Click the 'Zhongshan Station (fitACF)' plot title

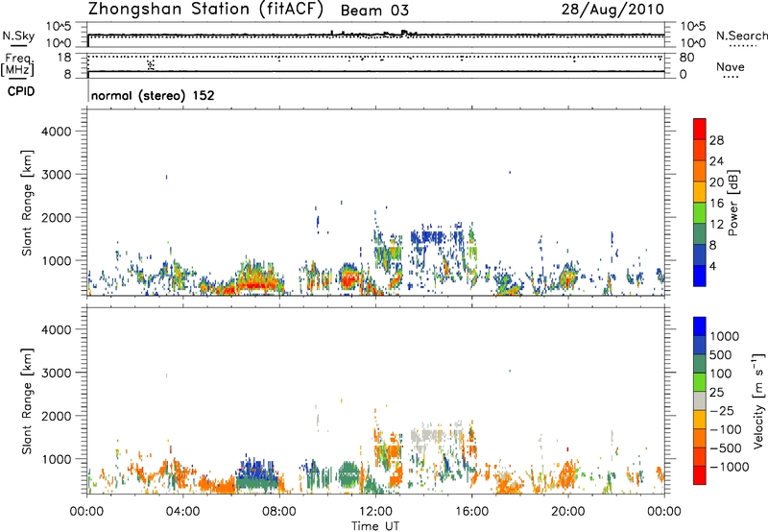tap(205, 10)
